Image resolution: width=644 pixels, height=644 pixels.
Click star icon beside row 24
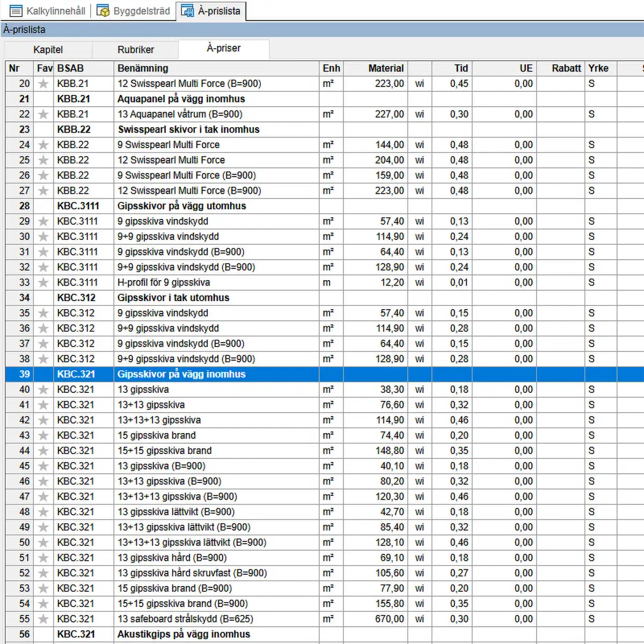43,145
